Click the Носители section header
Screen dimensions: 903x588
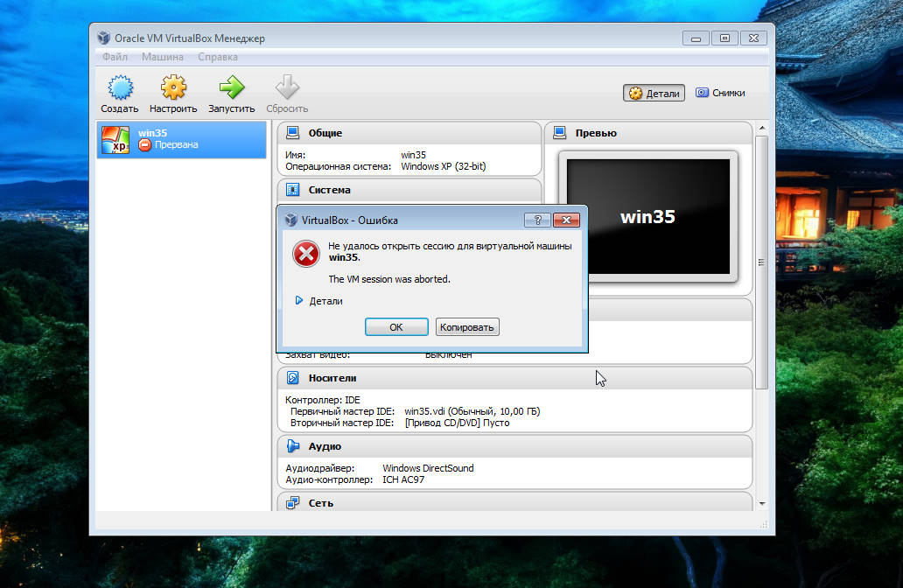point(514,378)
